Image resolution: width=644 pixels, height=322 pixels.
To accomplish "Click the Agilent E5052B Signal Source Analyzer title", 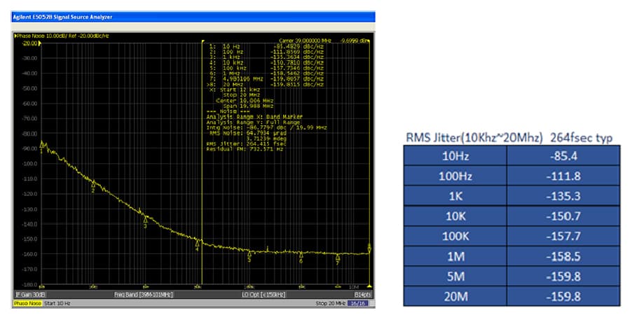I will pyautogui.click(x=62, y=17).
